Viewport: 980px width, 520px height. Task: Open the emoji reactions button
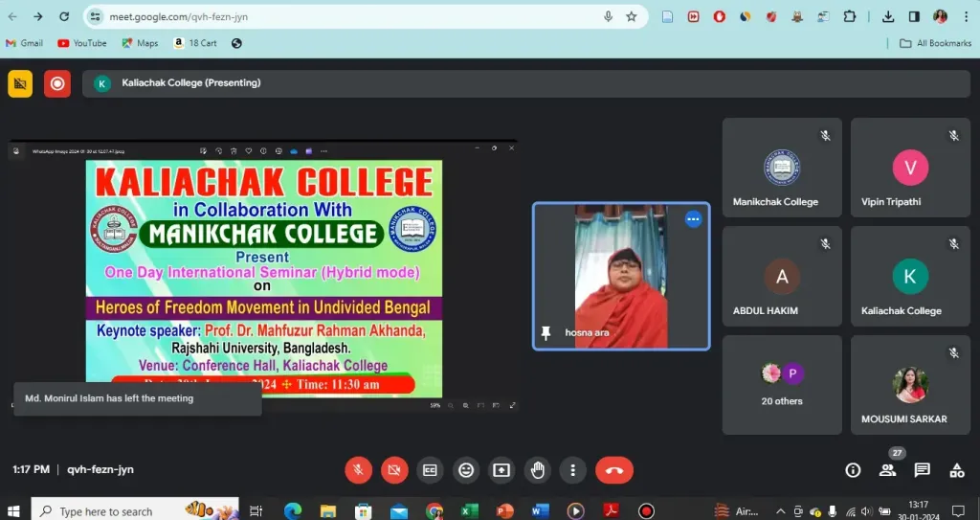pyautogui.click(x=466, y=470)
